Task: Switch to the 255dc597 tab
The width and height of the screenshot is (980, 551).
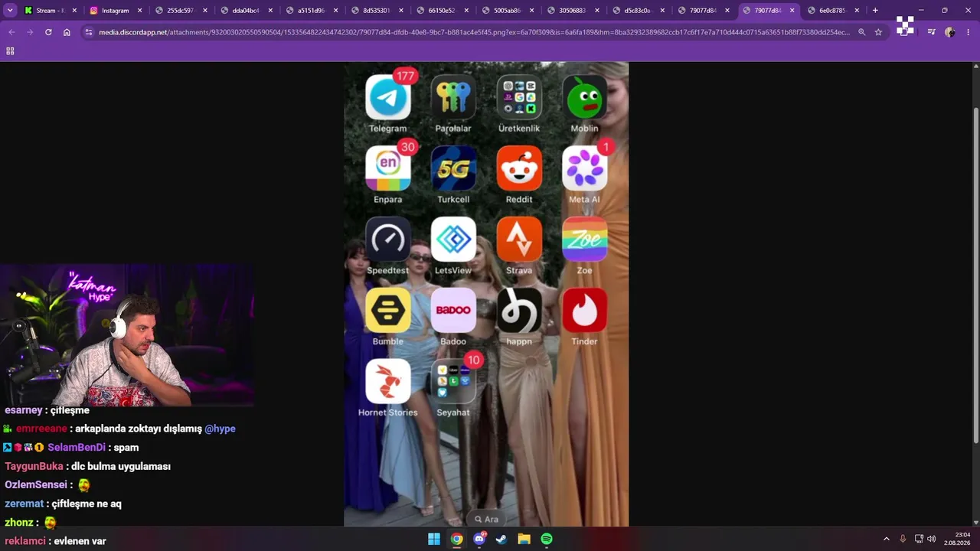Action: [x=180, y=11]
